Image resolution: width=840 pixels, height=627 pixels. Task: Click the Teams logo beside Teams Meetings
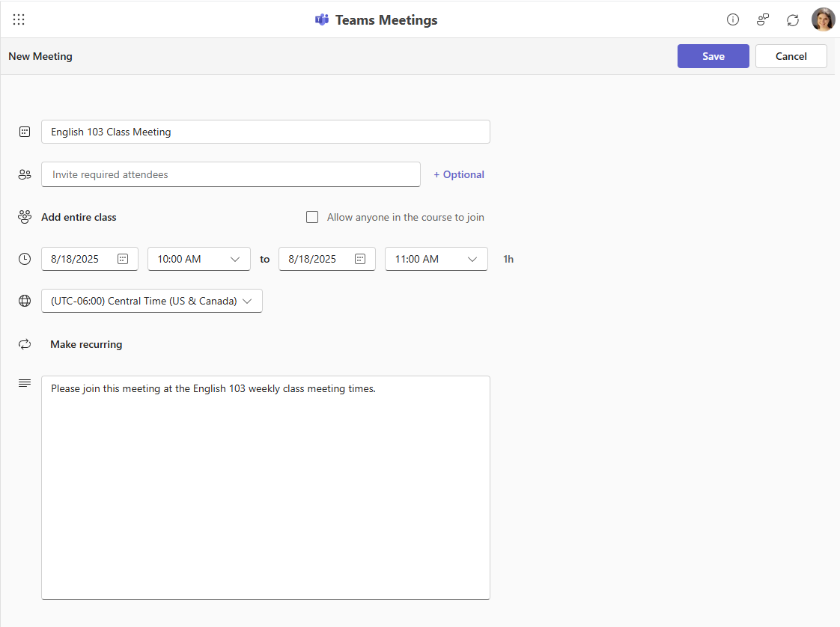pyautogui.click(x=322, y=19)
